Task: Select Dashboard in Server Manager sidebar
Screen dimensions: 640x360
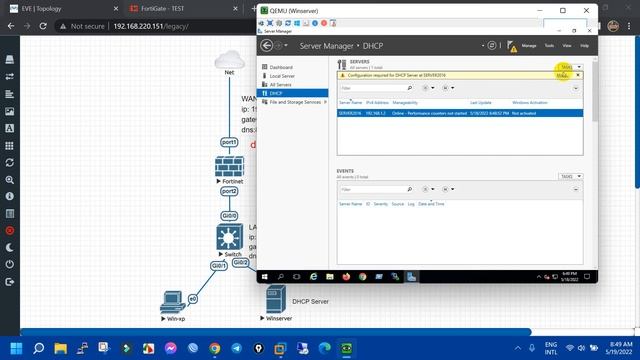Action: [x=281, y=67]
